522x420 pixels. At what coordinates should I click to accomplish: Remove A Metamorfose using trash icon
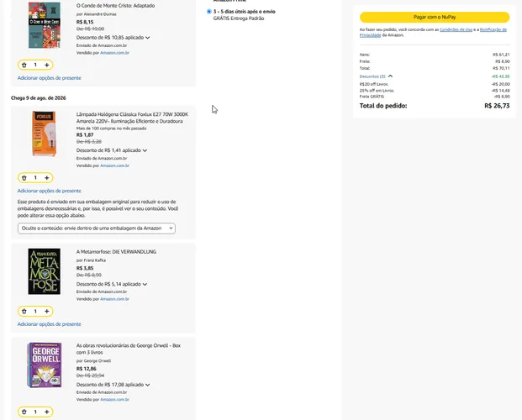[x=24, y=311]
